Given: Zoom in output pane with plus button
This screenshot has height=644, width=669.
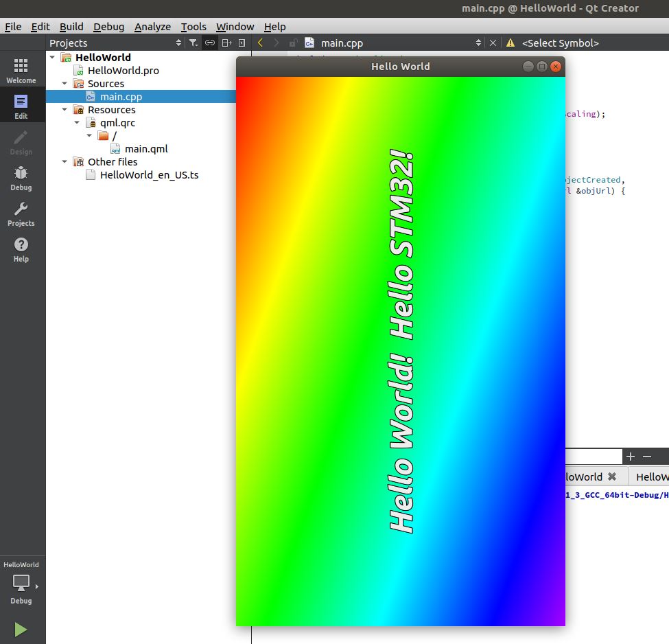Looking at the screenshot, I should [631, 457].
